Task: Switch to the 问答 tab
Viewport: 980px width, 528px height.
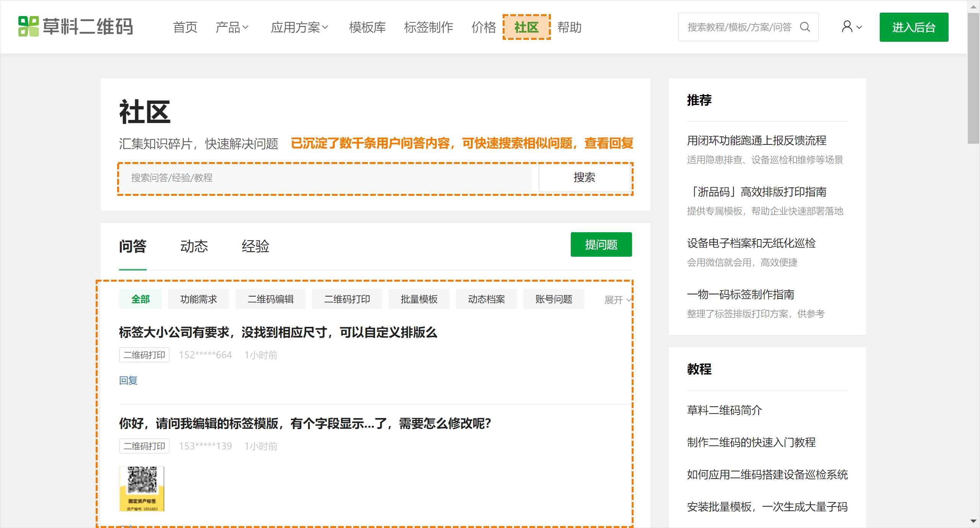Action: [x=132, y=246]
